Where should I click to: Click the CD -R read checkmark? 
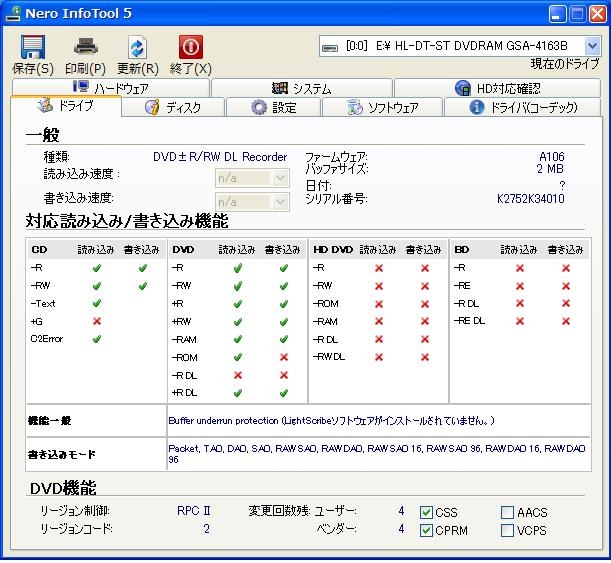(97, 268)
